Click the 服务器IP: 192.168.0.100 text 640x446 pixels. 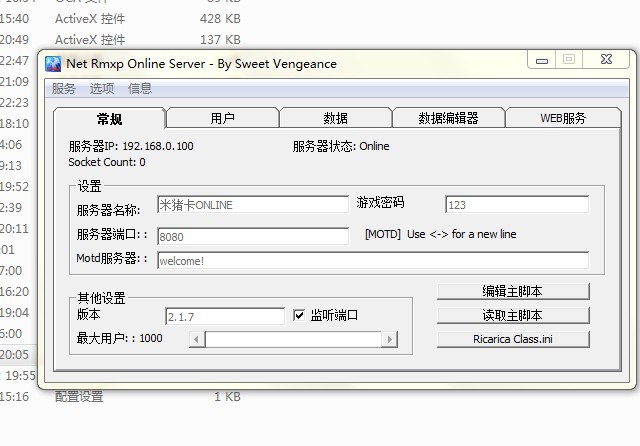tap(131, 146)
